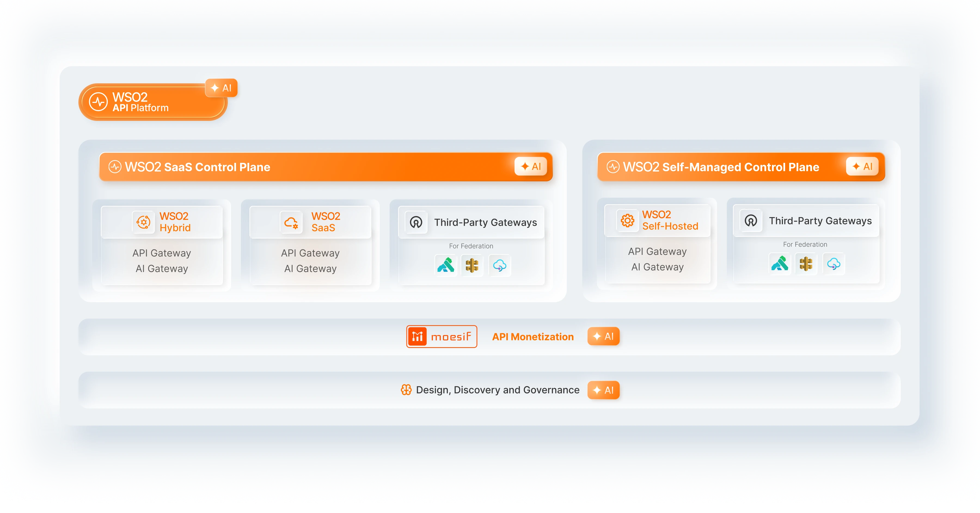The height and width of the screenshot is (513, 980).
Task: Select Third-Party Gateways title in SaaS plane
Action: 485,222
